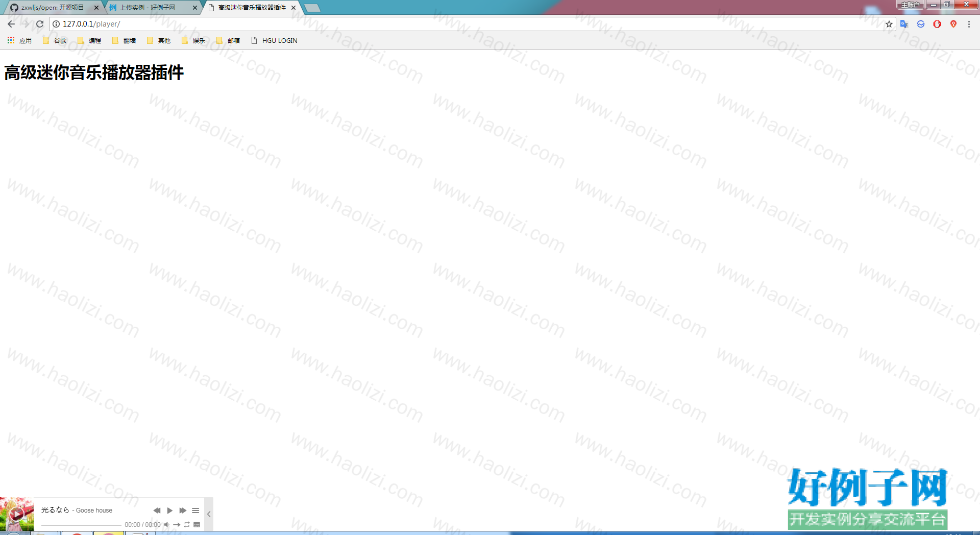Collapse the mini player with the chevron
This screenshot has width=980, height=535.
[x=209, y=514]
